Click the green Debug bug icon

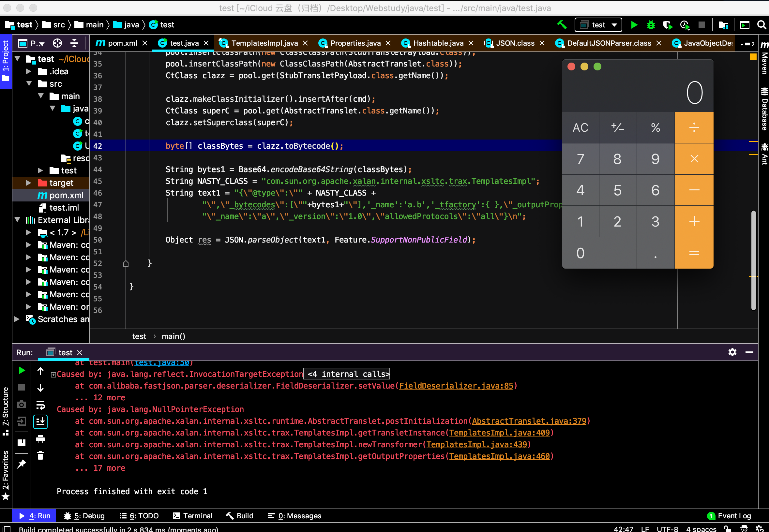(651, 25)
